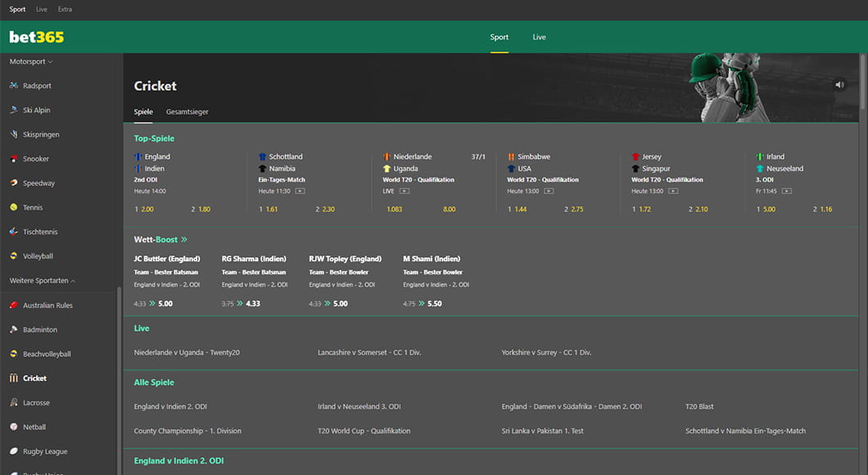Image resolution: width=868 pixels, height=475 pixels.
Task: Collapse the Motorsport section chevron
Action: click(x=51, y=62)
